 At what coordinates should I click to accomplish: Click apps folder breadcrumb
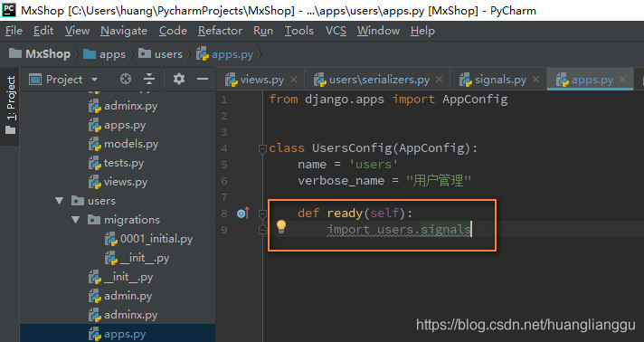[x=104, y=54]
